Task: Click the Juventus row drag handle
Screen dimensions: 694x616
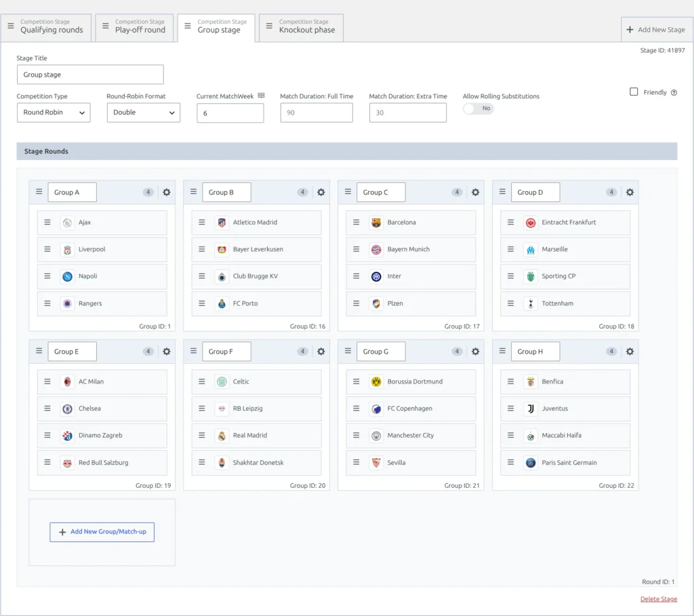Action: (x=511, y=409)
